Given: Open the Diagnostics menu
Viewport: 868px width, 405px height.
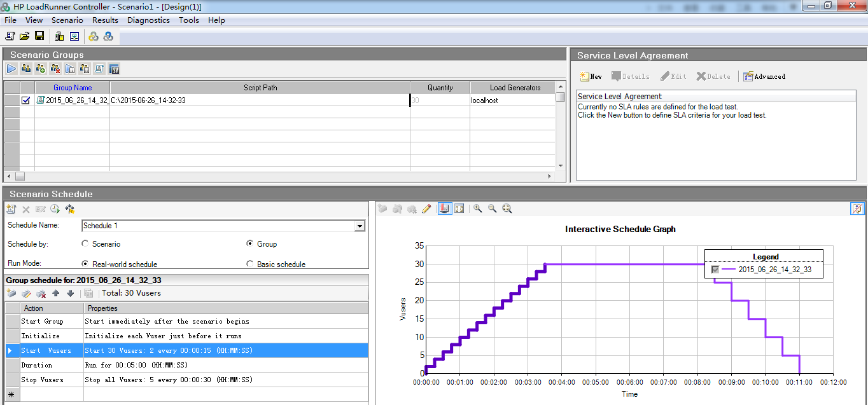Looking at the screenshot, I should coord(148,20).
